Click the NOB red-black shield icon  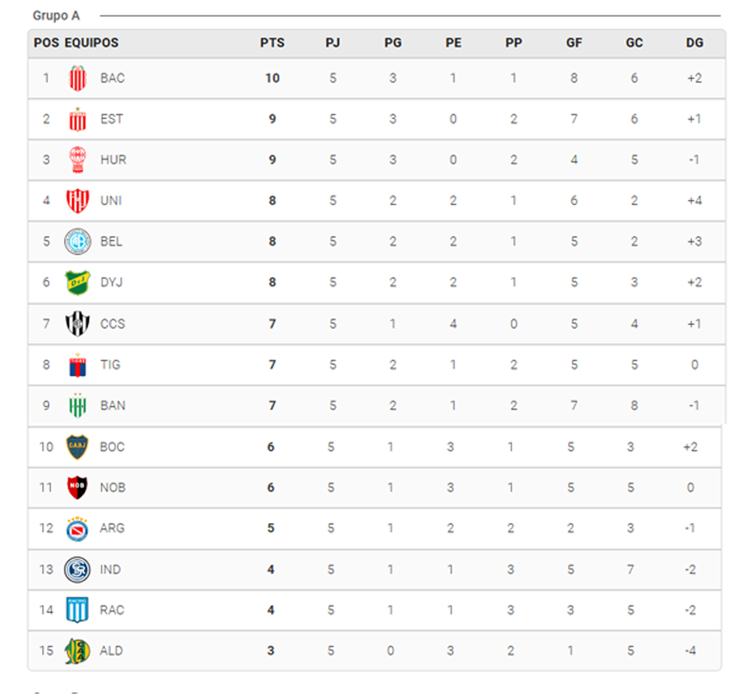[x=77, y=487]
